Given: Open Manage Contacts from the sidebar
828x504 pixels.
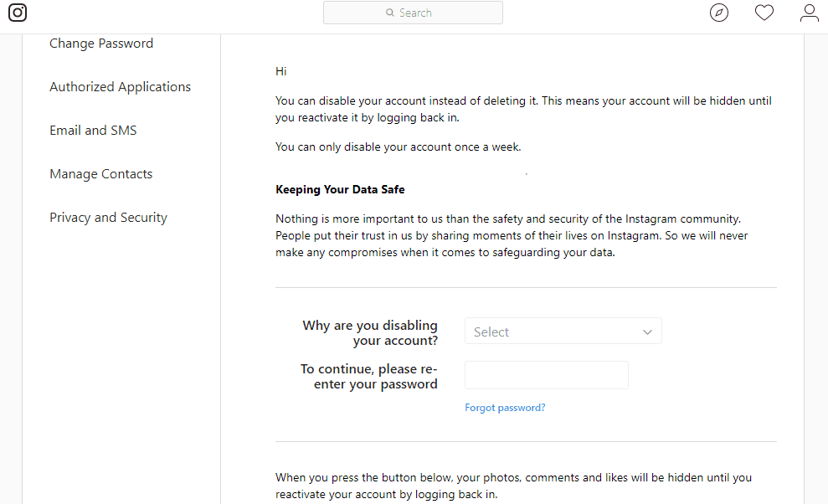Looking at the screenshot, I should 100,174.
